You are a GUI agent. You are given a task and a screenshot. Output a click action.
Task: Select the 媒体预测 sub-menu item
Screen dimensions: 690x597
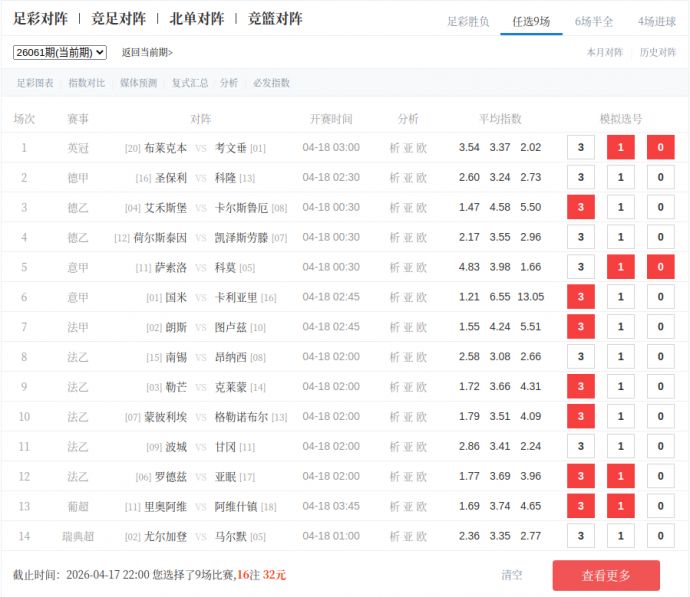click(138, 83)
